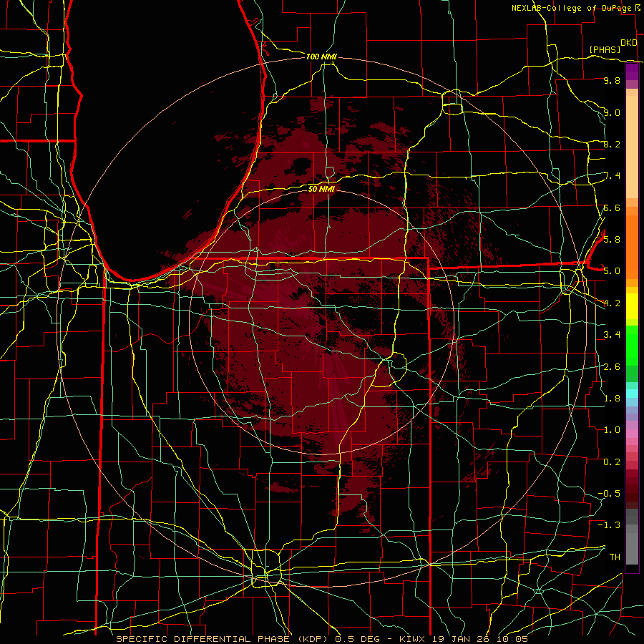Pick the purple band atop the color bar
644x644 pixels.
(x=632, y=72)
